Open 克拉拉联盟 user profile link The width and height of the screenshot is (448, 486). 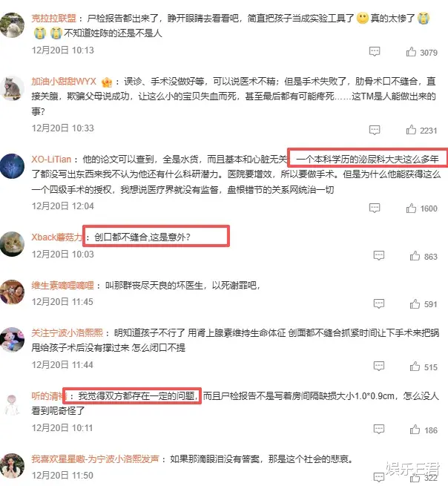54,19
